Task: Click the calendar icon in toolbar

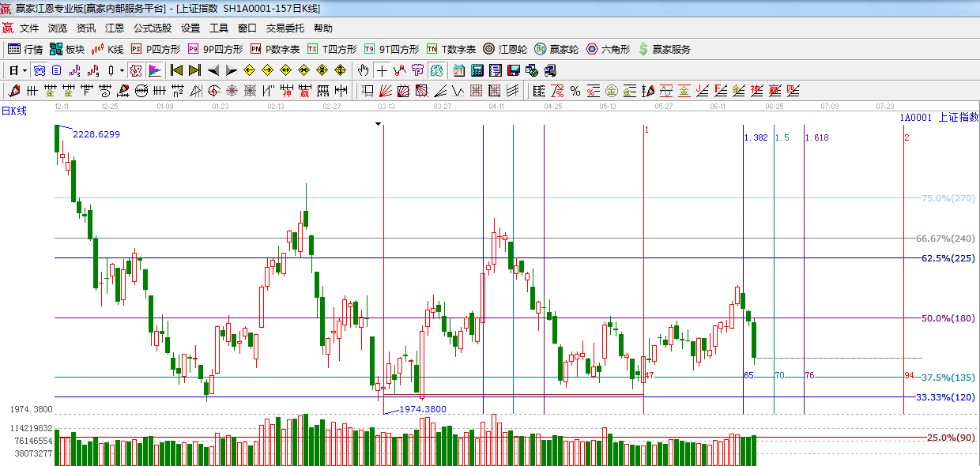Action: point(459,70)
